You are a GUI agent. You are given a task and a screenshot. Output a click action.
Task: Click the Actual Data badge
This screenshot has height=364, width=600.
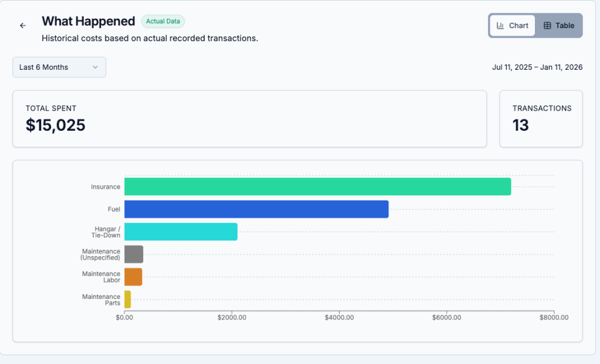pyautogui.click(x=162, y=22)
